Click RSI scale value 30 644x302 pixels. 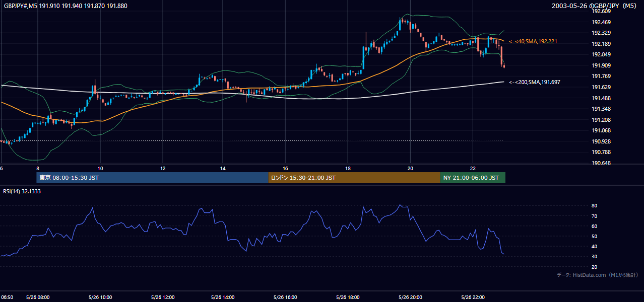click(x=595, y=256)
